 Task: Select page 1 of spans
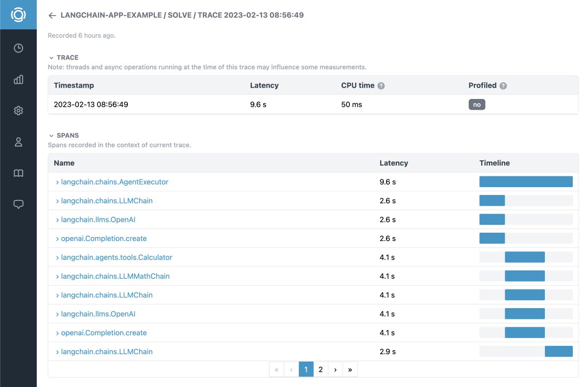tap(306, 369)
